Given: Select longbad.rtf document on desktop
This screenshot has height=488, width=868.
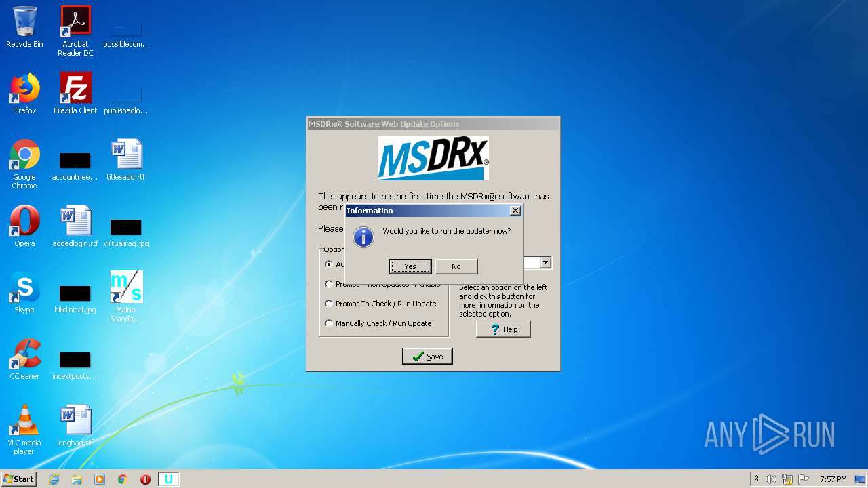Looking at the screenshot, I should [x=75, y=426].
